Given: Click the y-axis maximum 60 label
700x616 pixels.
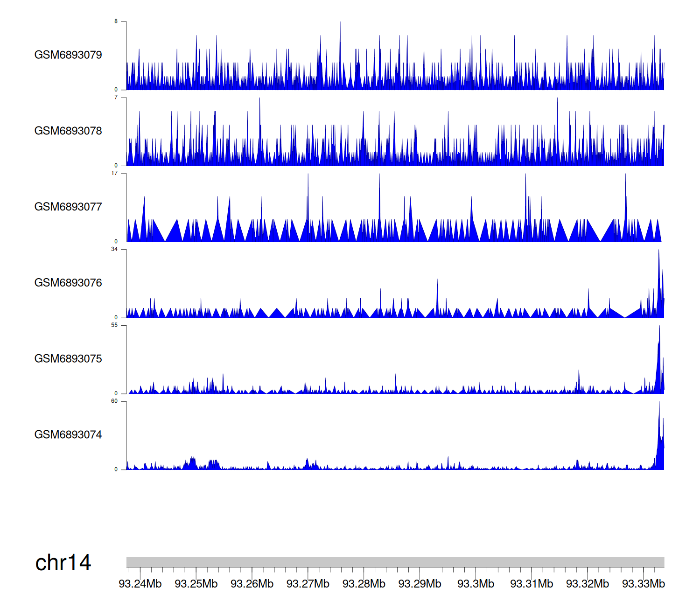Looking at the screenshot, I should pyautogui.click(x=114, y=401).
